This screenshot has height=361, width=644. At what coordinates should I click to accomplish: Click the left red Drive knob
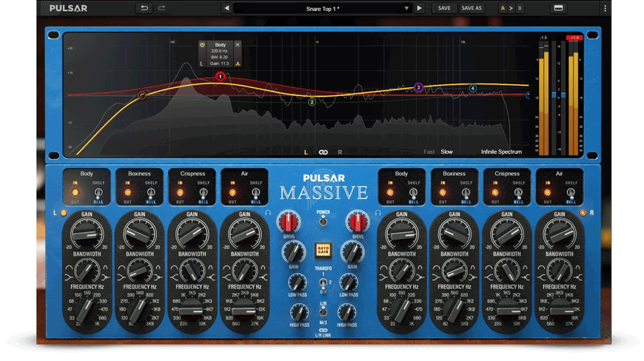coord(289,222)
